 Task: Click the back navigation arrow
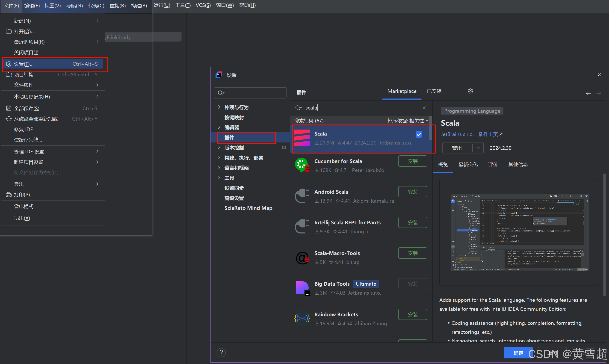click(588, 93)
